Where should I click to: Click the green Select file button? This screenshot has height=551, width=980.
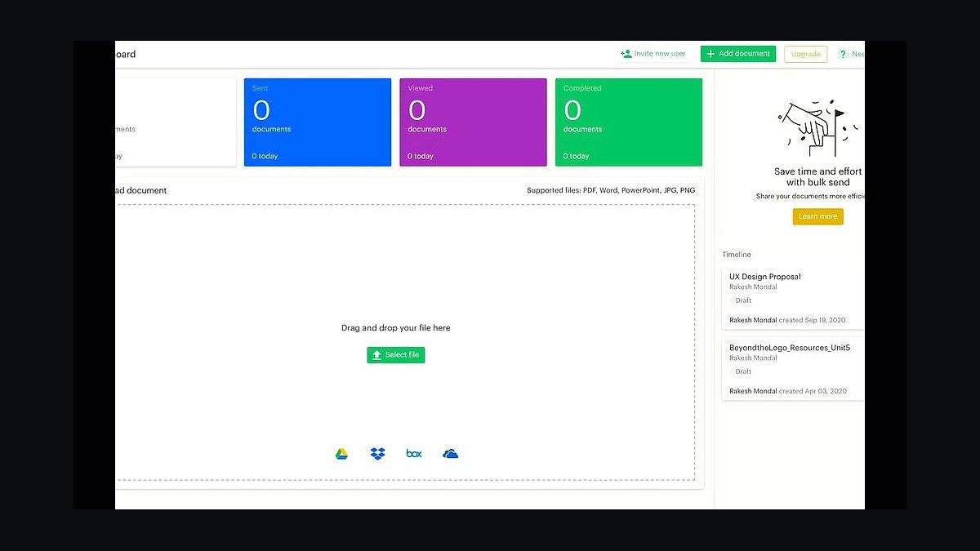(396, 355)
